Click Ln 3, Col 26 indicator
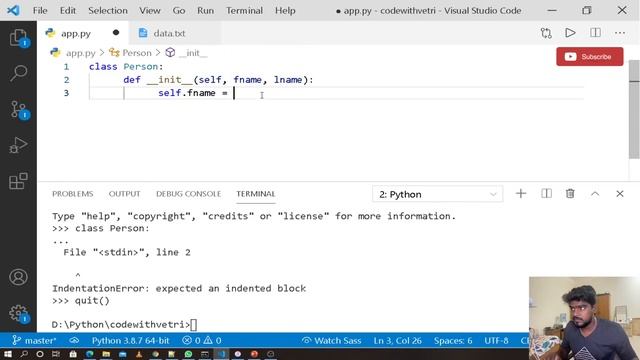 [398, 340]
